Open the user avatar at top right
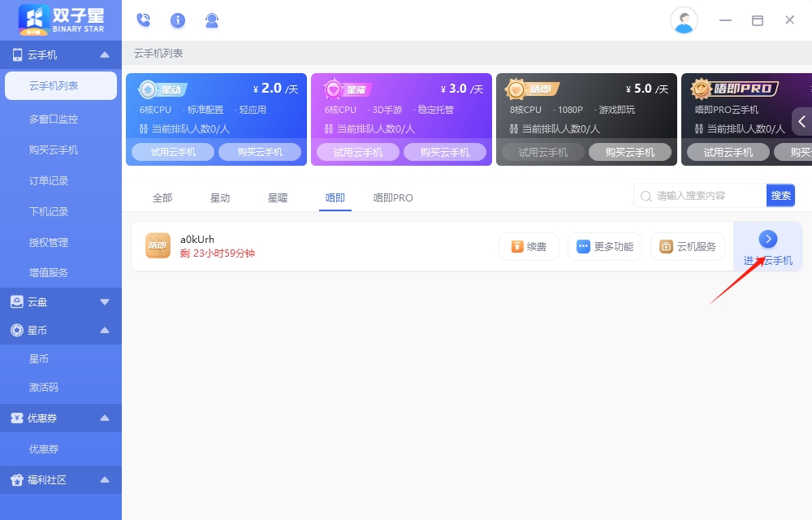812x520 pixels. [684, 20]
